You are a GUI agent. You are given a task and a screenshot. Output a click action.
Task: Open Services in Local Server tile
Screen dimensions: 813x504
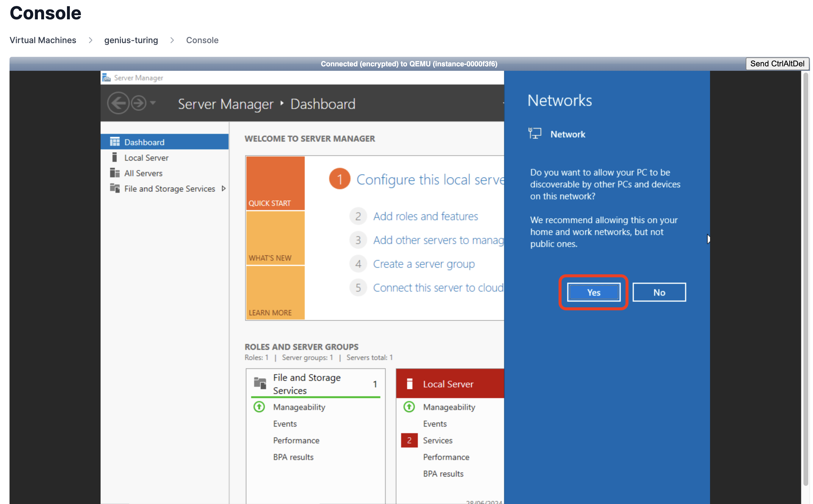coord(438,440)
